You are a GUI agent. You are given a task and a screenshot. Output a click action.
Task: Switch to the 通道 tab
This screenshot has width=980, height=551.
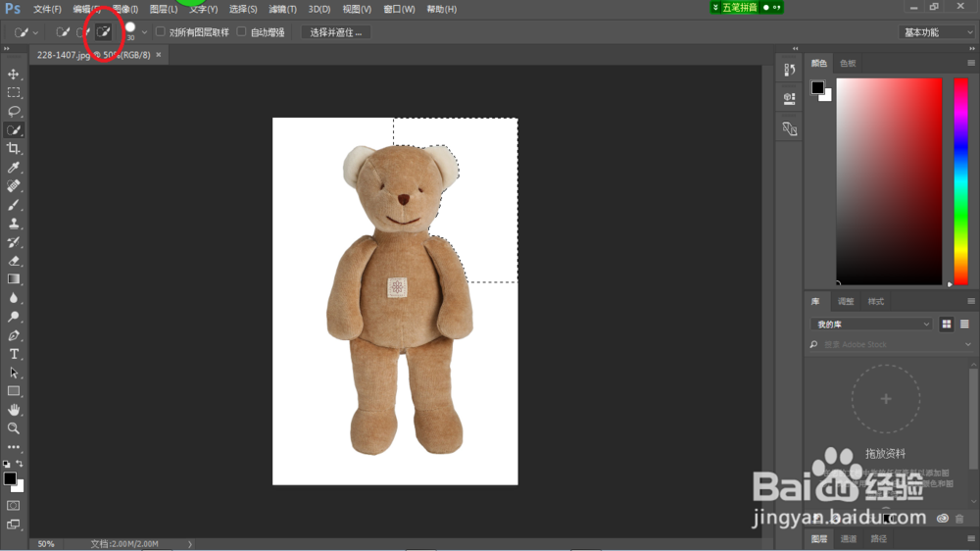848,538
